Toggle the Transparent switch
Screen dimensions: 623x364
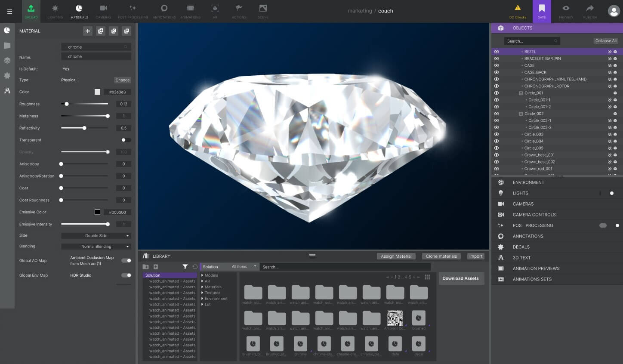click(126, 140)
